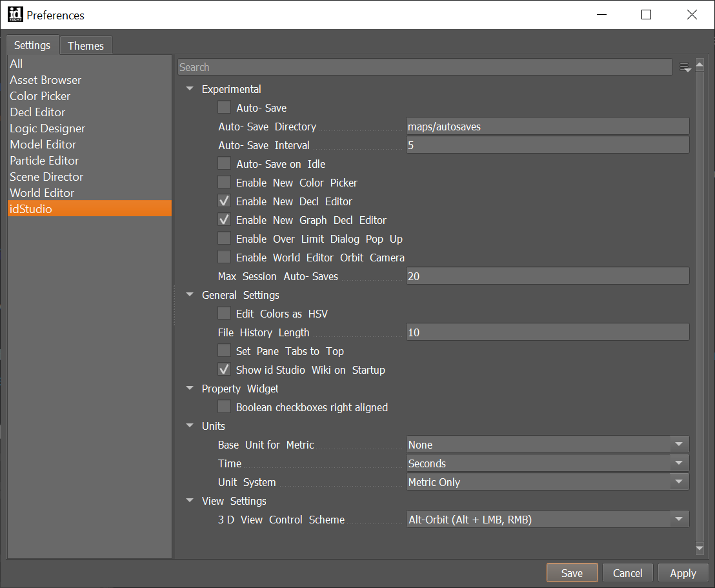This screenshot has height=588, width=715.
Task: Enable World Editor Orbit Camera checkbox
Action: 224,257
